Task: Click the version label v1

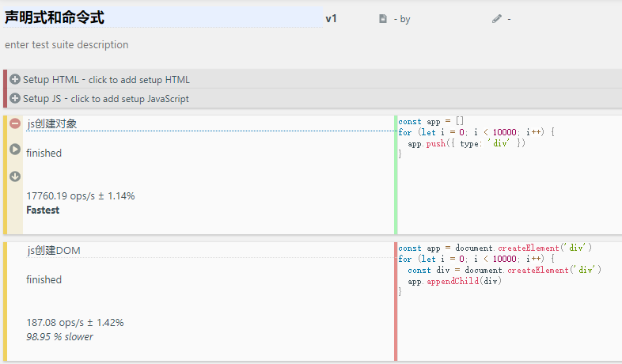Action: [332, 19]
